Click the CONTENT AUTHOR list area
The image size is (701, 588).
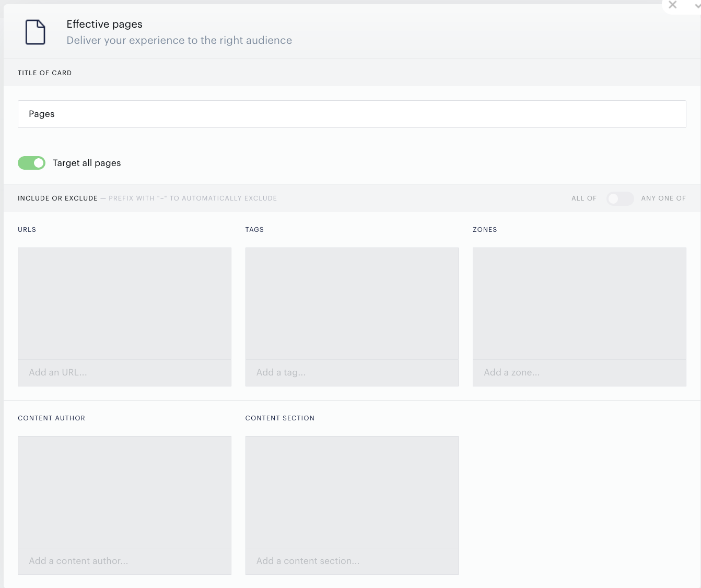click(124, 492)
